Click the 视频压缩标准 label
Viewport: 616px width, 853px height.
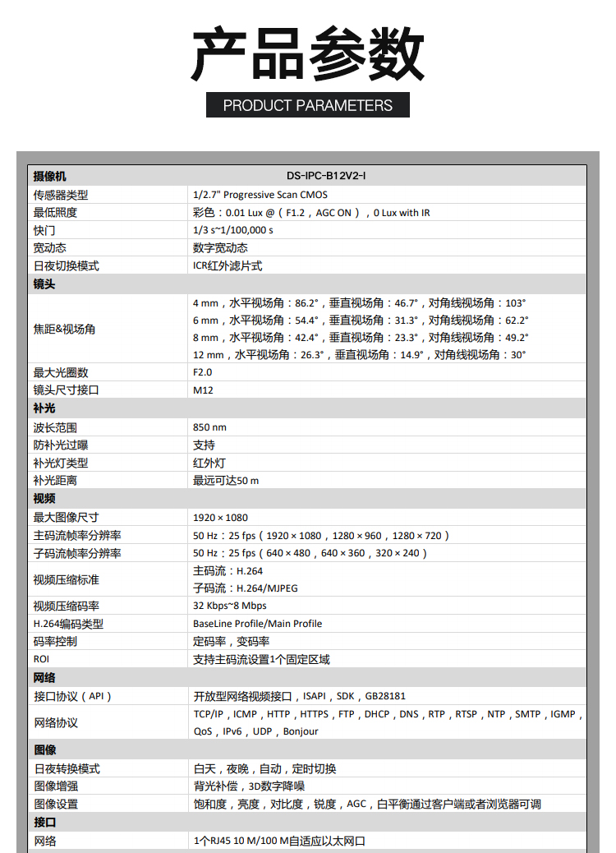click(x=66, y=580)
